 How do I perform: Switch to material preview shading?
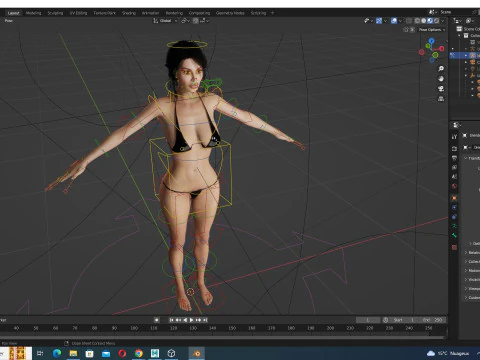coord(430,21)
